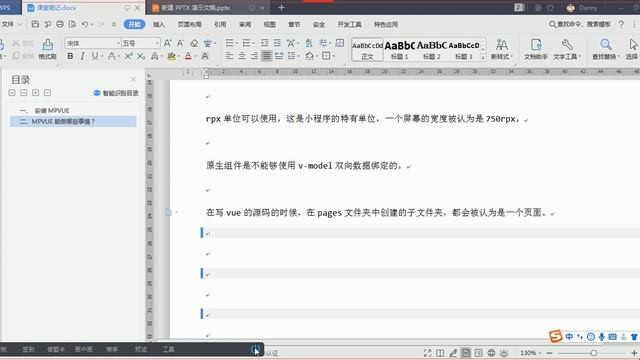Apply the 正文 style
The height and width of the screenshot is (360, 640).
pyautogui.click(x=367, y=50)
